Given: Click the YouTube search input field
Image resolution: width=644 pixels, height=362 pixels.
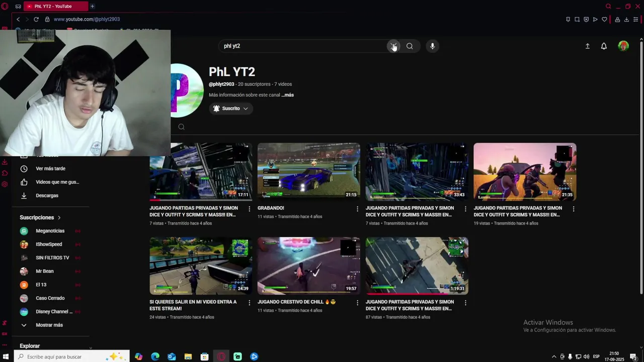Looking at the screenshot, I should (302, 46).
